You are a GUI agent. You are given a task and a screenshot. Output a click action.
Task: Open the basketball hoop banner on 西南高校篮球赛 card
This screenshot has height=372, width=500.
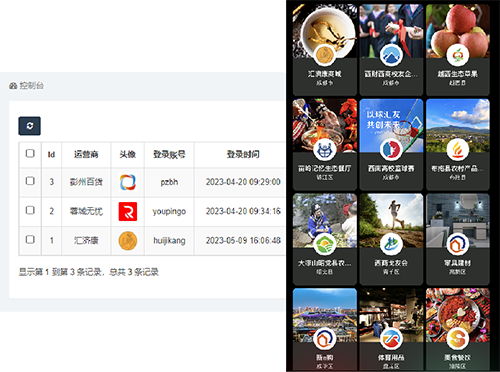pyautogui.click(x=391, y=125)
